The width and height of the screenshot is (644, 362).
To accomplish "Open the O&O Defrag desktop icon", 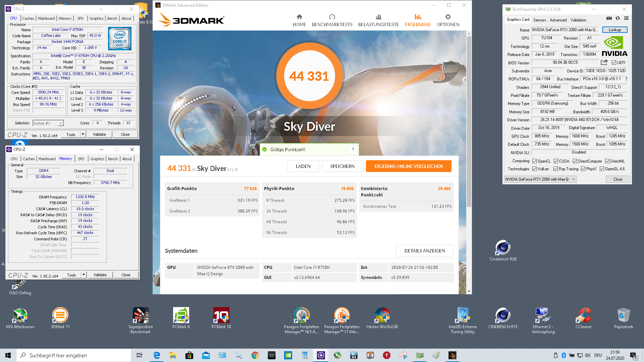I will pyautogui.click(x=20, y=288).
